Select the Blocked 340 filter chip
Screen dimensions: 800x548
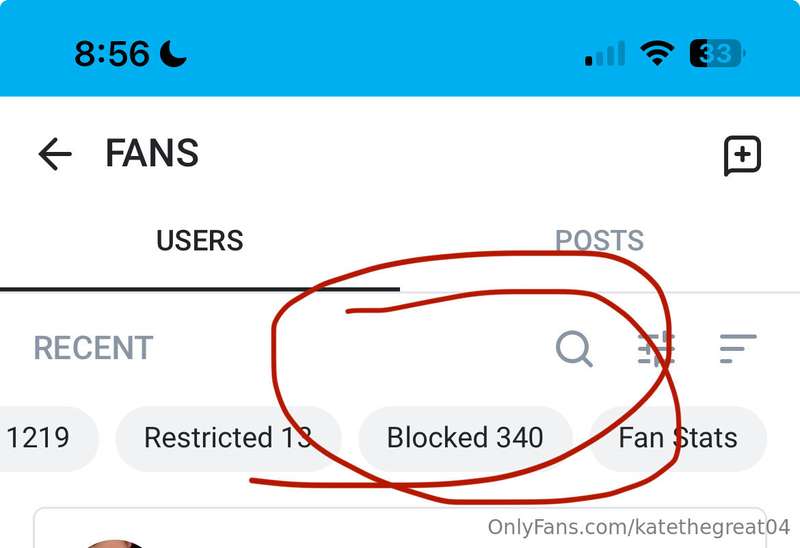click(465, 438)
